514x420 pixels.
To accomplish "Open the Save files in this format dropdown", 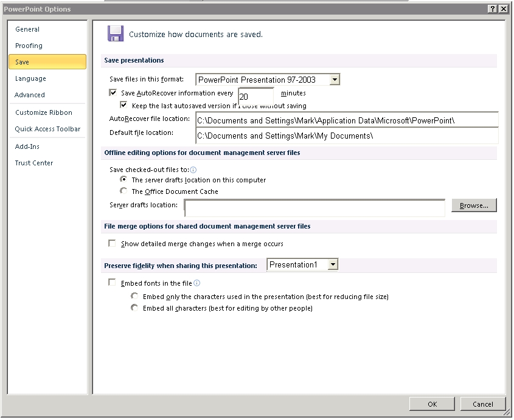I will click(x=335, y=80).
